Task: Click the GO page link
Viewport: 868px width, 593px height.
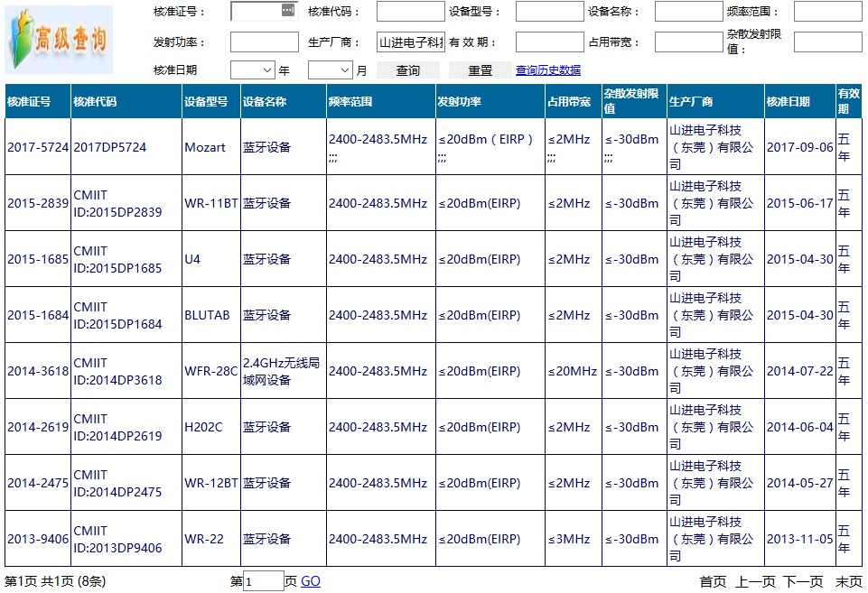Action: click(311, 581)
